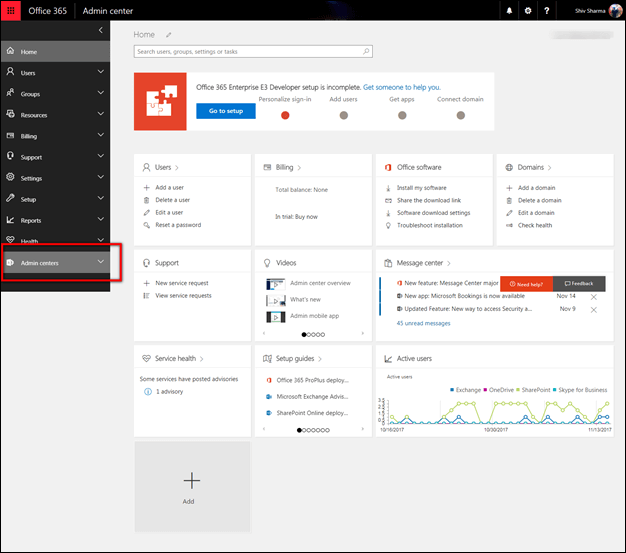Expand Resources in the sidebar

tap(101, 114)
